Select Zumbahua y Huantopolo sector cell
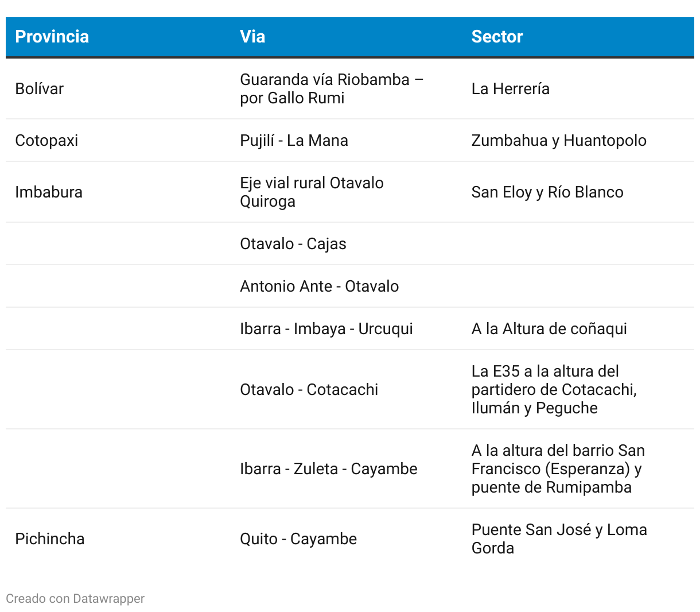Image resolution: width=700 pixels, height=612 pixels. [559, 141]
